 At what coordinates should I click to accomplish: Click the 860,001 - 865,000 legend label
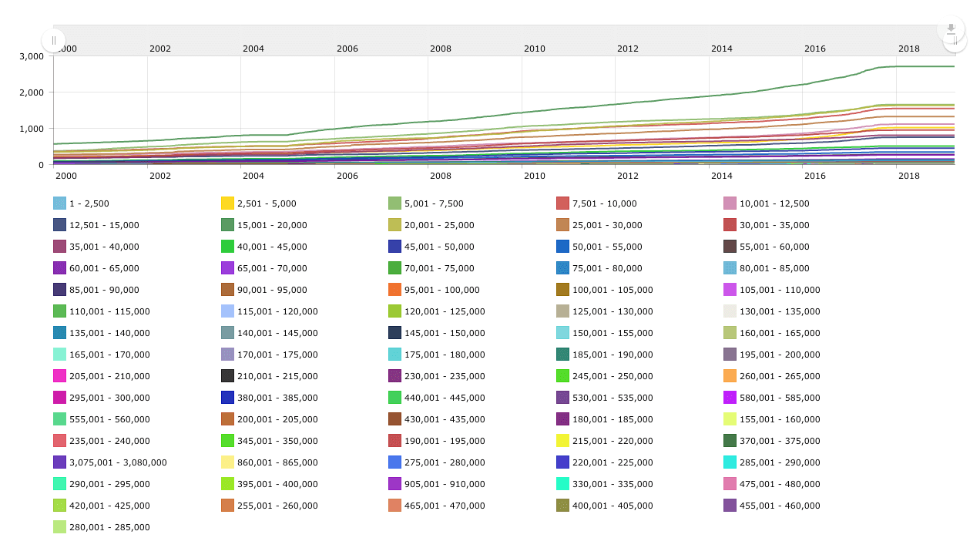tap(277, 462)
